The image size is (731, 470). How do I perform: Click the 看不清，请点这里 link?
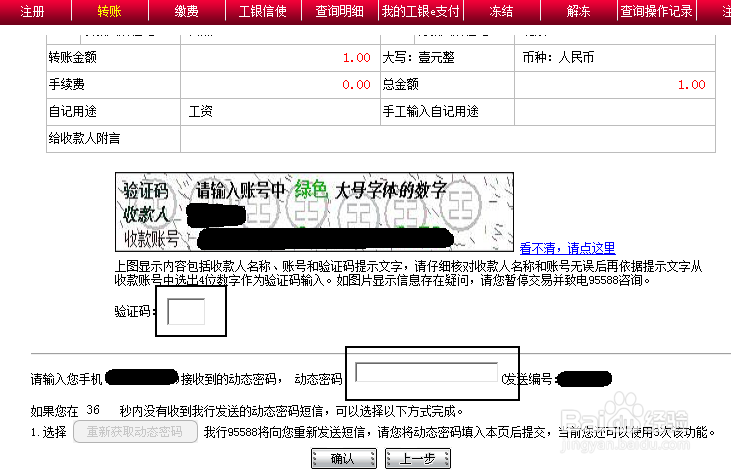pyautogui.click(x=567, y=248)
